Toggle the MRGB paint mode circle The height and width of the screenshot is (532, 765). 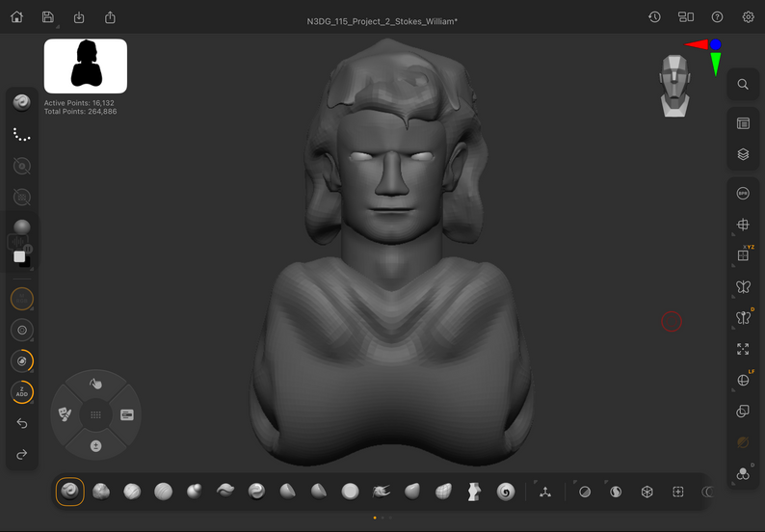22,299
